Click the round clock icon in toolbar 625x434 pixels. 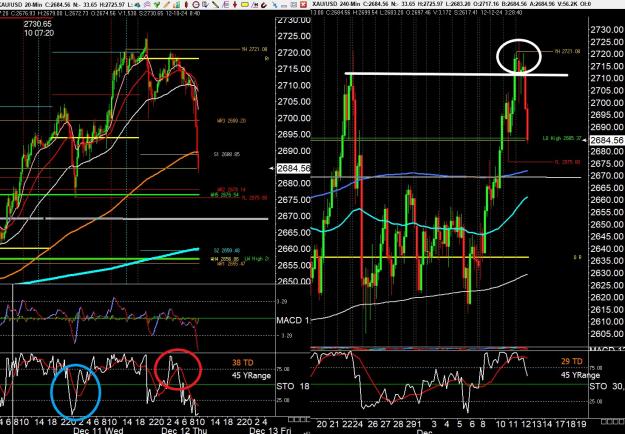196,5
